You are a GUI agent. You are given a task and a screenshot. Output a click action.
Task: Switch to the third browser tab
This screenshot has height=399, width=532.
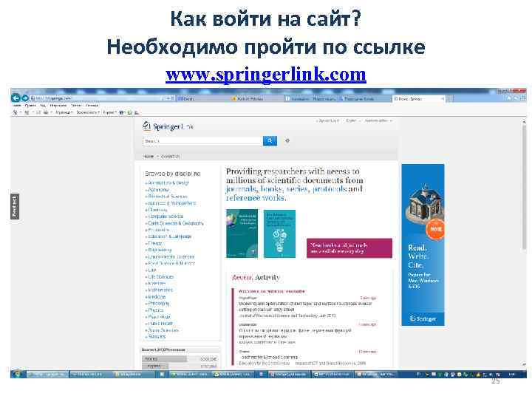310,98
